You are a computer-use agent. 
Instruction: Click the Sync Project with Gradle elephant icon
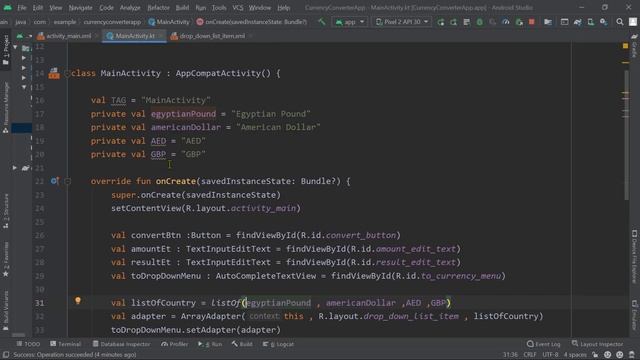(578, 22)
